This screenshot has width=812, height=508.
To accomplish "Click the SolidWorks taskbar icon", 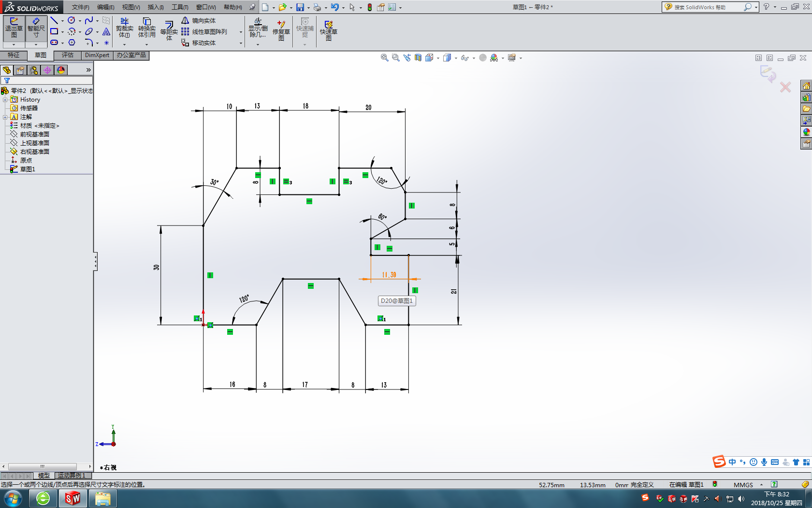I will pyautogui.click(x=73, y=498).
